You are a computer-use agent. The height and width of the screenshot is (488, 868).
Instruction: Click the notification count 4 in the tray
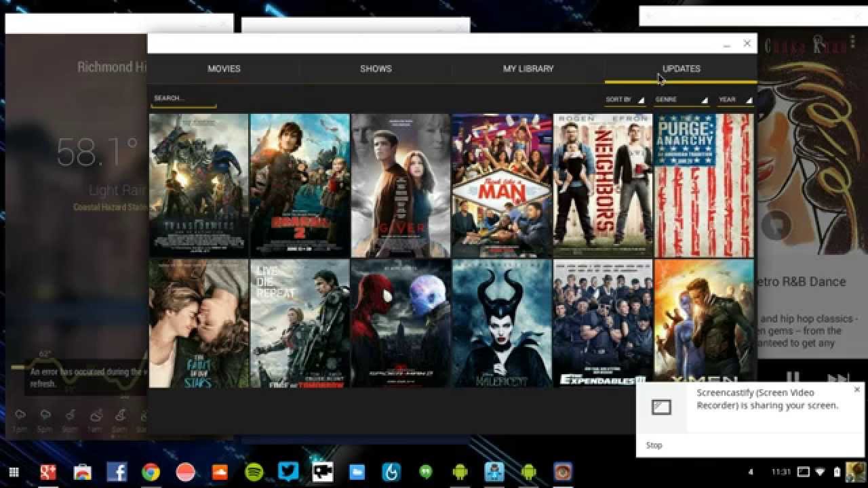pos(751,472)
